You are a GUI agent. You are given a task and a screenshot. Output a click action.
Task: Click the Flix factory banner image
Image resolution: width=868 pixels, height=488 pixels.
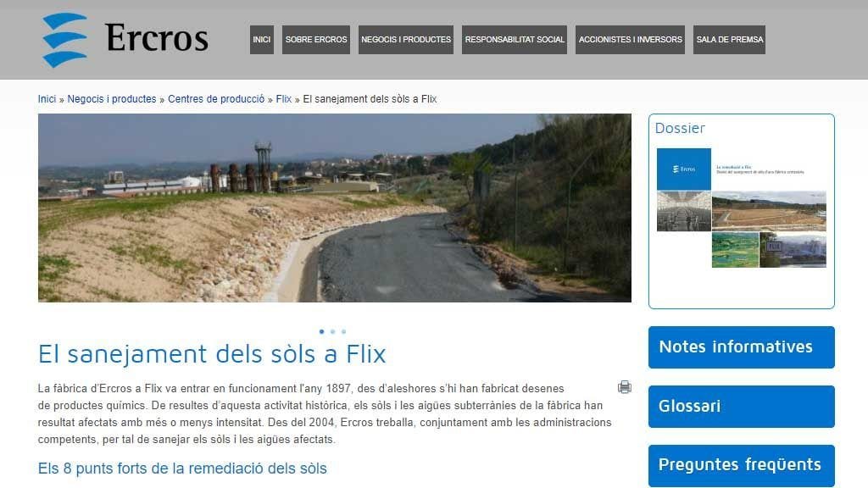coord(334,208)
